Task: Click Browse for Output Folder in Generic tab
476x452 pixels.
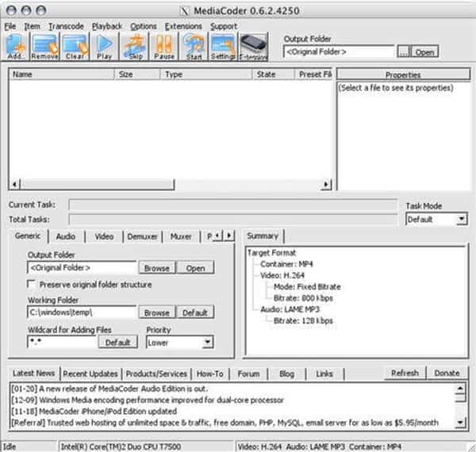Action: click(156, 268)
